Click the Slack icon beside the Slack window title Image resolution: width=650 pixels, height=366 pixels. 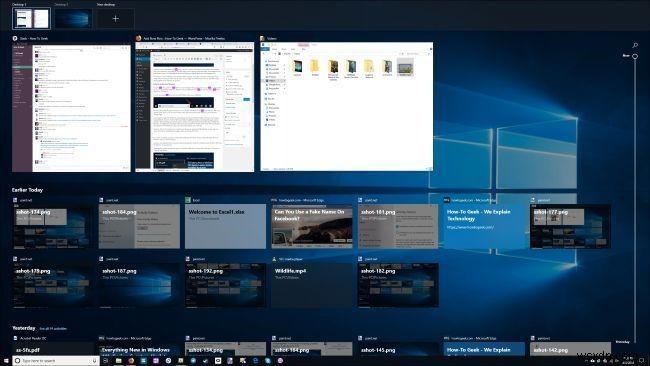(15, 38)
